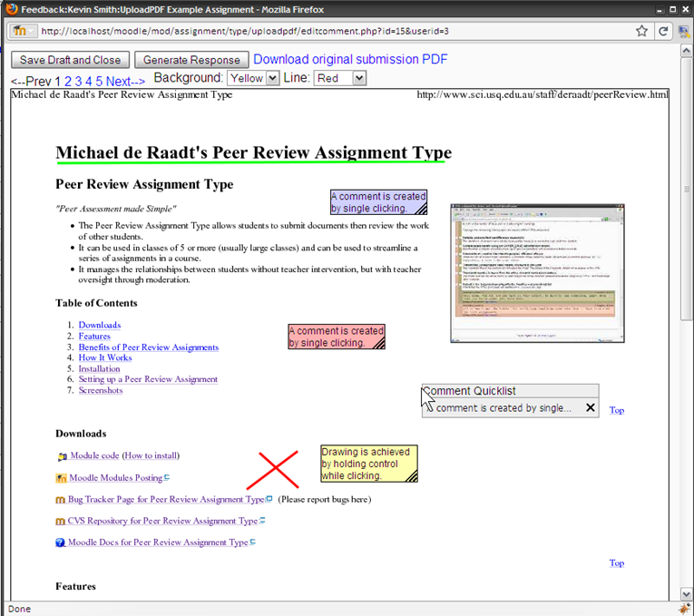Delete the comment in Comment Quicklist
Image resolution: width=694 pixels, height=616 pixels.
[x=591, y=408]
